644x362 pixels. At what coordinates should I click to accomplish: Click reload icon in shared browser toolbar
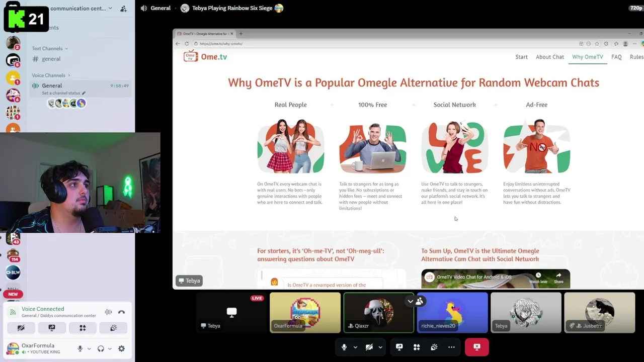[x=187, y=44]
